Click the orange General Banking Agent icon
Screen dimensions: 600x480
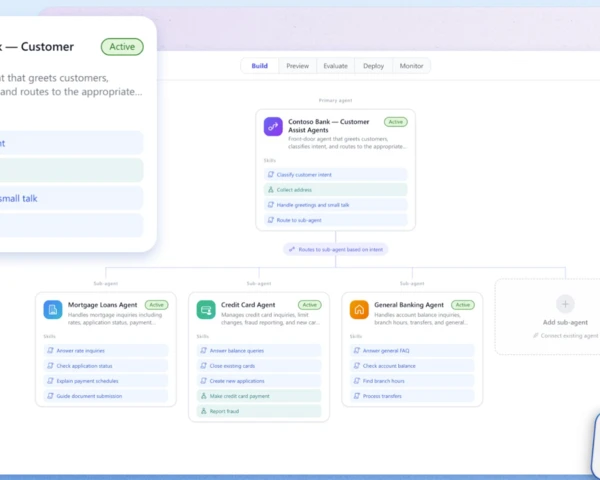[359, 310]
